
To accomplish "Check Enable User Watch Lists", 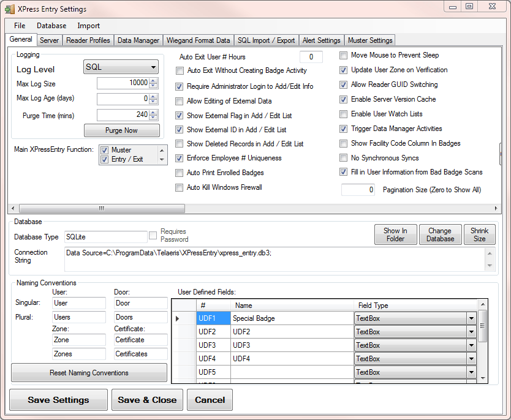I will 344,114.
